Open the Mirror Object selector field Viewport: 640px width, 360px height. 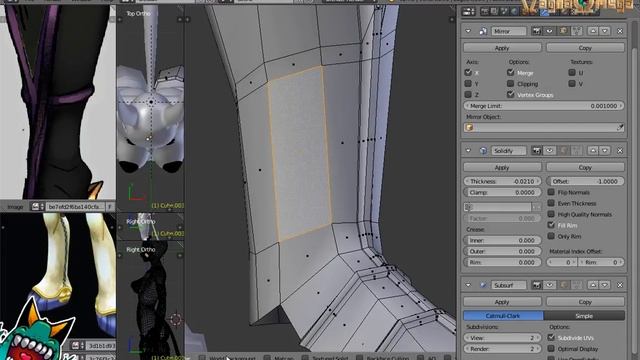[x=544, y=127]
